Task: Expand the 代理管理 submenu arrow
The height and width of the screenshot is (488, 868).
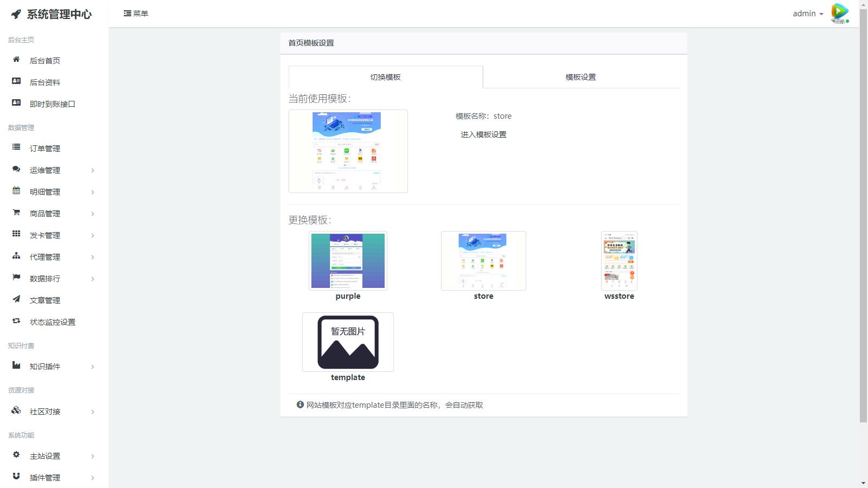Action: pyautogui.click(x=93, y=257)
